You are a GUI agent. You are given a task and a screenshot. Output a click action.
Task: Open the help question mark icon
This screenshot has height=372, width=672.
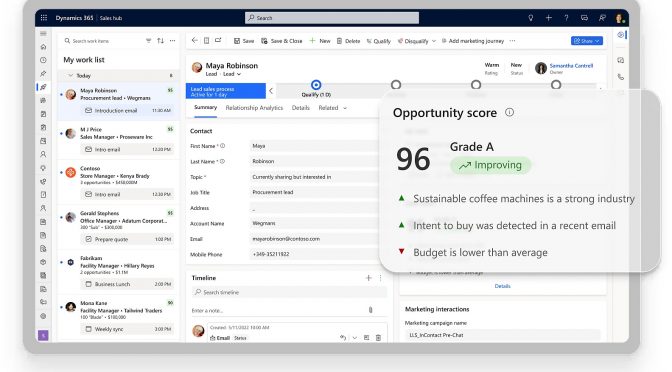coord(566,18)
